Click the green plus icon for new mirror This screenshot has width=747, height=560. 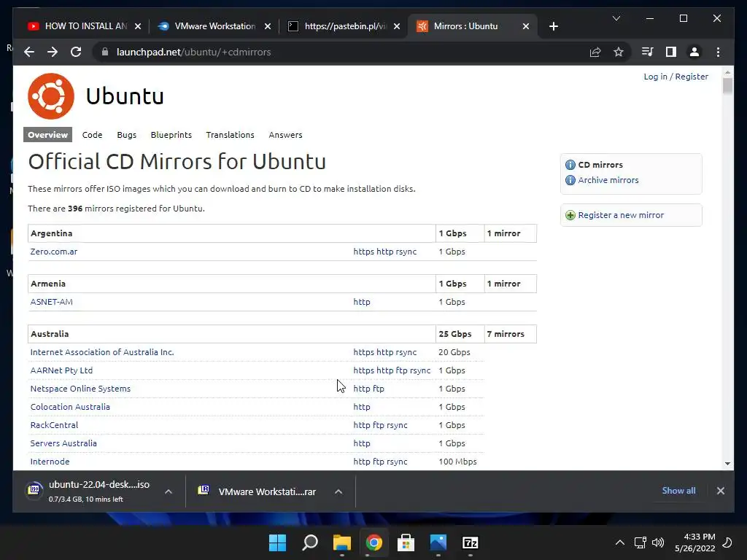(570, 215)
